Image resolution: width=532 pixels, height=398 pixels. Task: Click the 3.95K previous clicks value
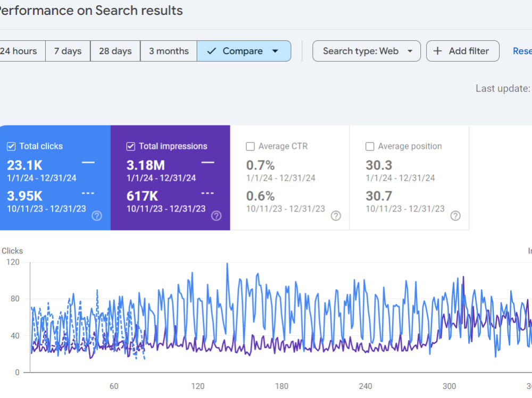tap(25, 196)
